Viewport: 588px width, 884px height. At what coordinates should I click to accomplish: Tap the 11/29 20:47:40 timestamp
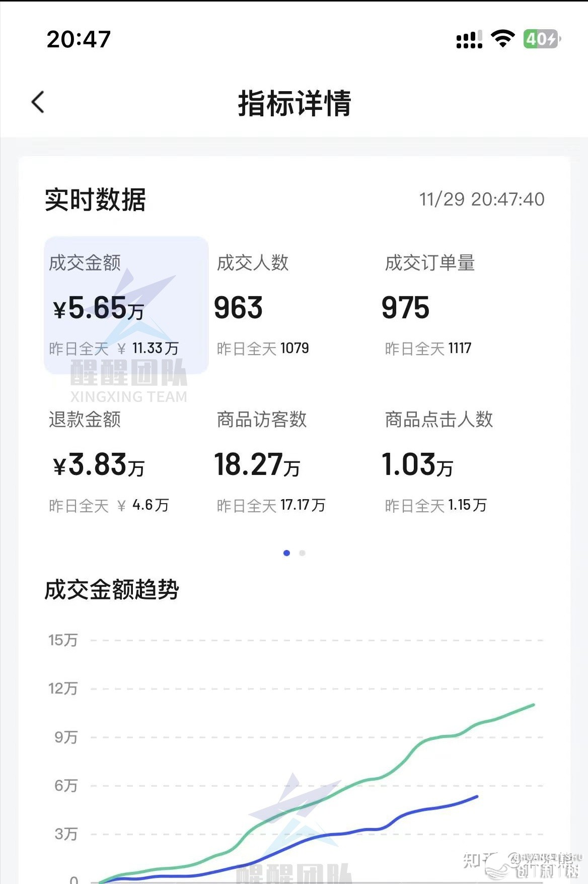tap(481, 199)
